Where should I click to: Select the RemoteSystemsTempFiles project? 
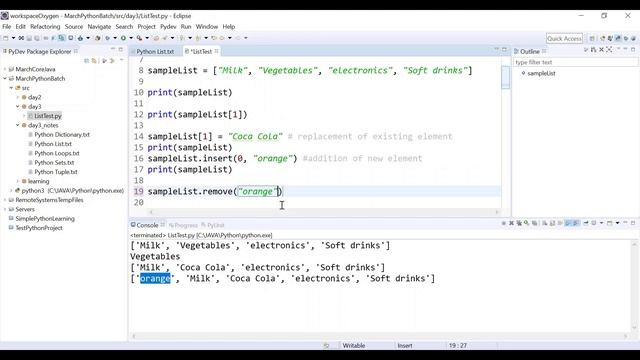pos(49,200)
